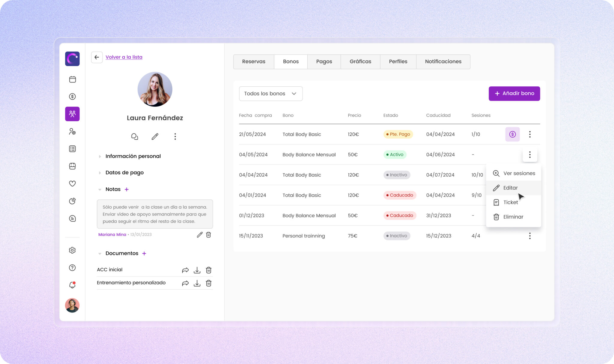Click the Sesiones column header
The height and width of the screenshot is (364, 614).
(481, 115)
